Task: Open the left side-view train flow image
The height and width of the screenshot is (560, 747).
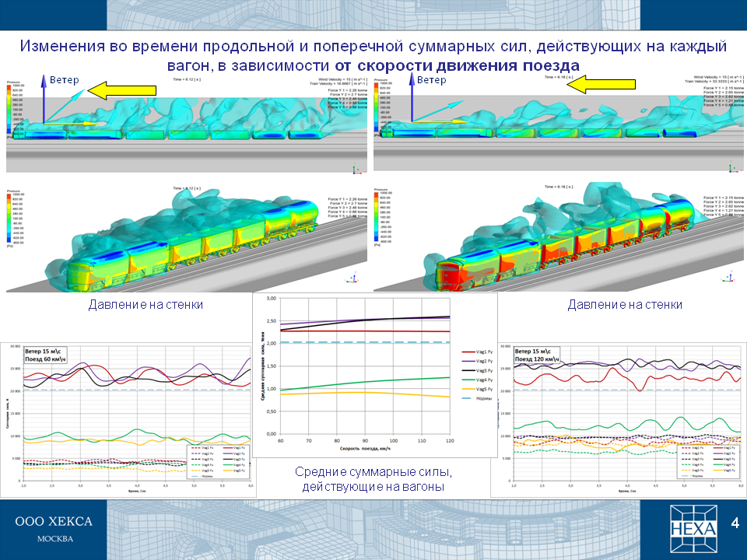Action: click(187, 124)
